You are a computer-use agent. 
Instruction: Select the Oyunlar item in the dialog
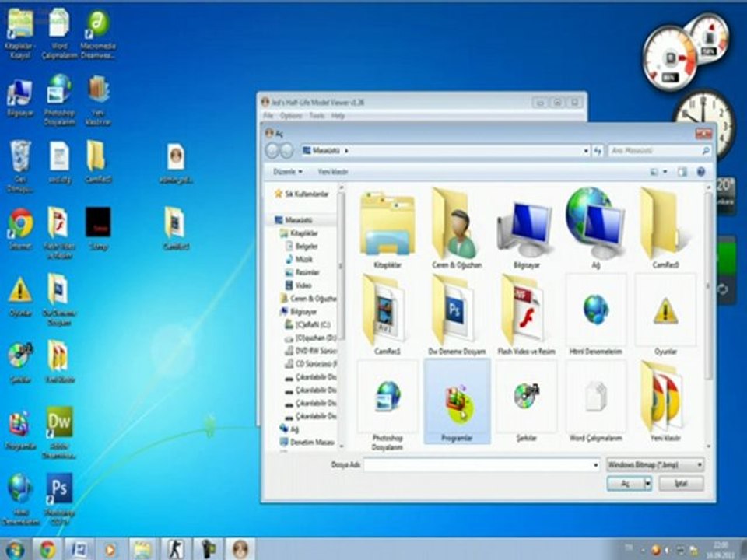[x=665, y=315]
